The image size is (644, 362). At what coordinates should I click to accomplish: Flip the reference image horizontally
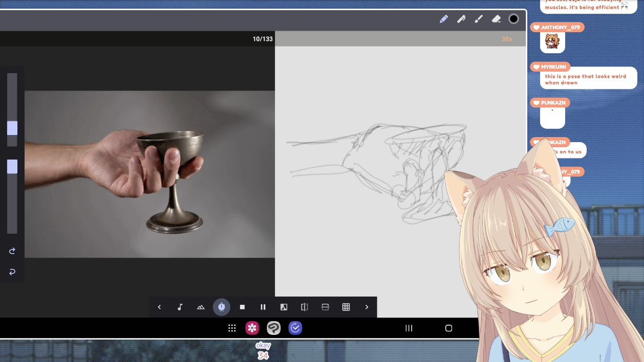[x=305, y=307]
